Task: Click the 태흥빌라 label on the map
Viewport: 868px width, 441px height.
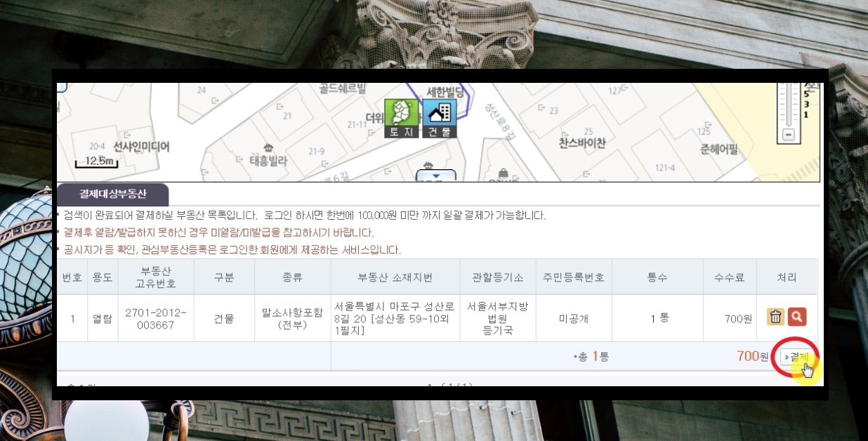Action: tap(268, 161)
